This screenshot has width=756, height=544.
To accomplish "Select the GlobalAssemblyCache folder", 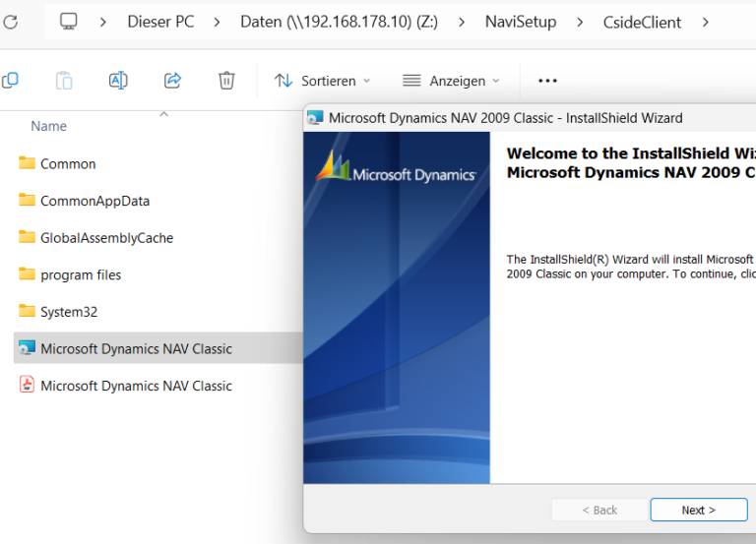I will point(106,237).
